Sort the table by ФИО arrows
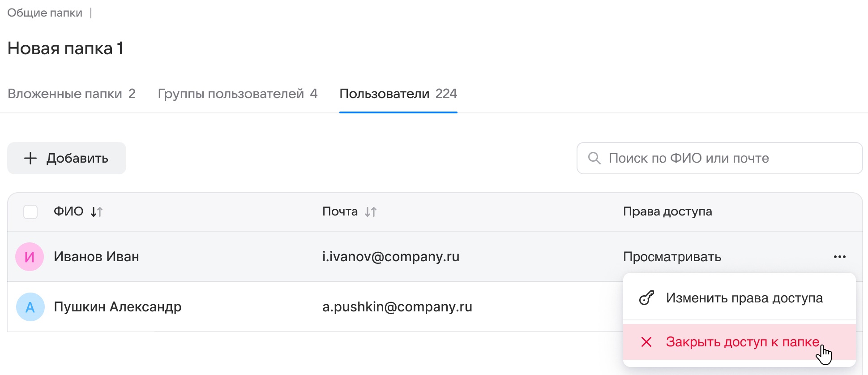 (97, 212)
